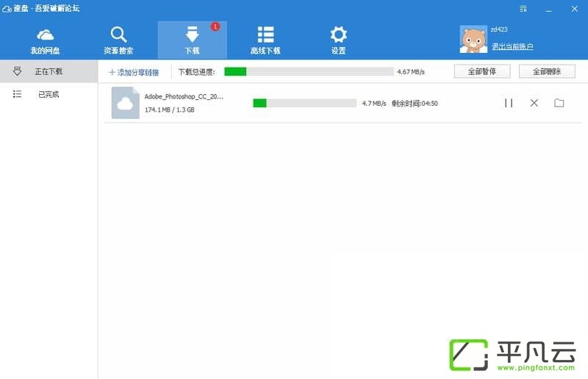Click the 4.67 MB/s total speed text
The image size is (588, 379).
(411, 71)
